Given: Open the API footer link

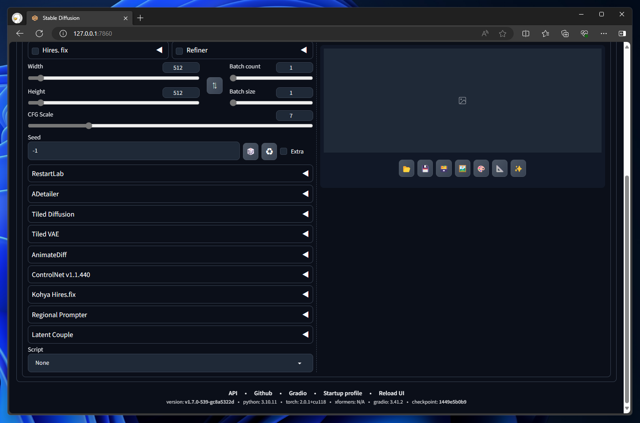Looking at the screenshot, I should (x=233, y=393).
